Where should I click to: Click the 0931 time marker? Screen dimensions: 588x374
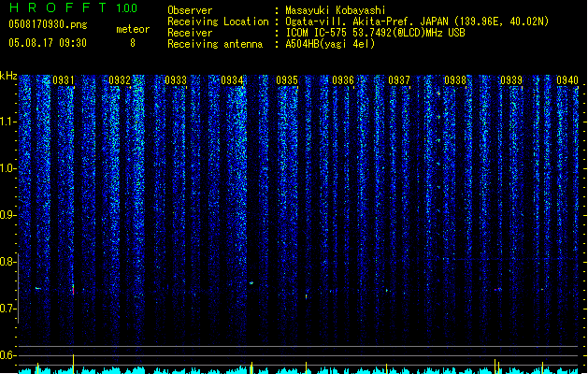[x=64, y=80]
